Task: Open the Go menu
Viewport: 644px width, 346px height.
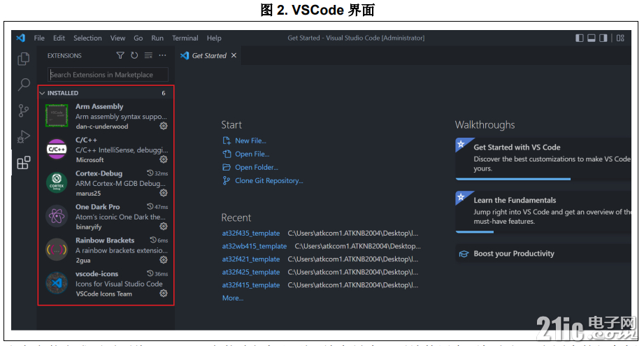Action: [138, 38]
